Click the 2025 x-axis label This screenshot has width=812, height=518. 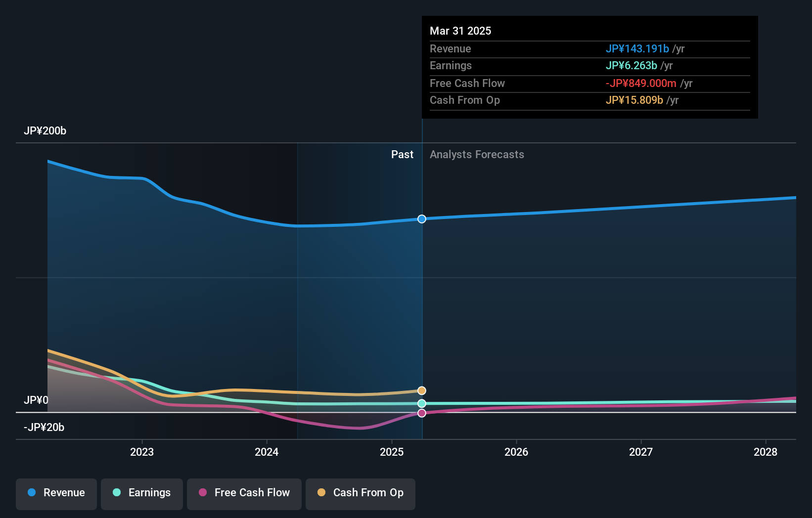[x=392, y=452]
